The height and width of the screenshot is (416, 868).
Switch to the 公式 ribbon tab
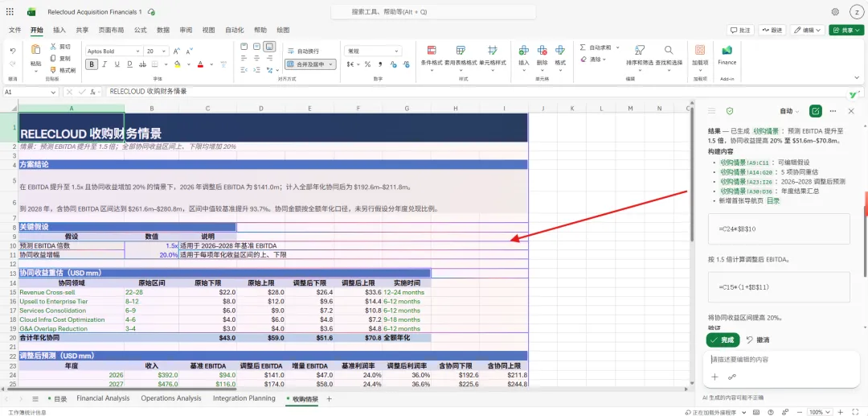pos(140,30)
